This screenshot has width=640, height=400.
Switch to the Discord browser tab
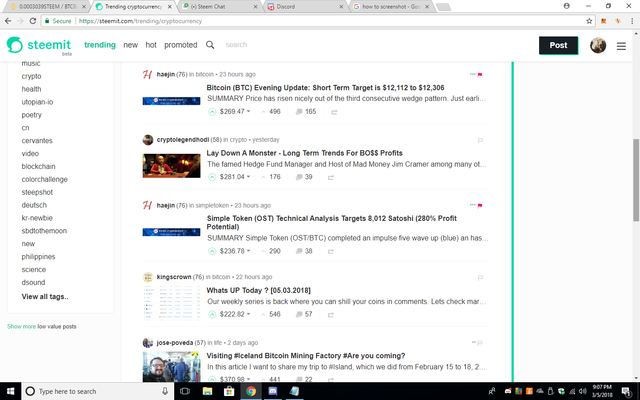(305, 7)
